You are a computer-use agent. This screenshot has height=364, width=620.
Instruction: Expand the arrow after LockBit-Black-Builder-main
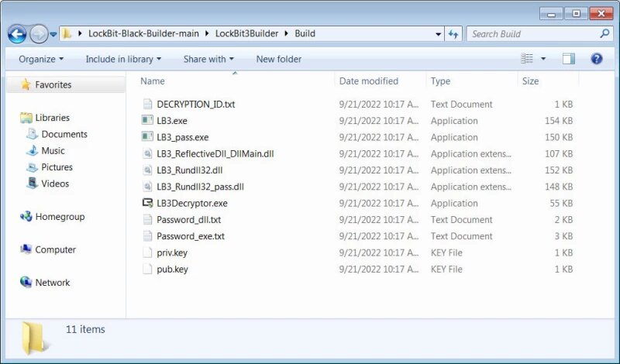(207, 33)
